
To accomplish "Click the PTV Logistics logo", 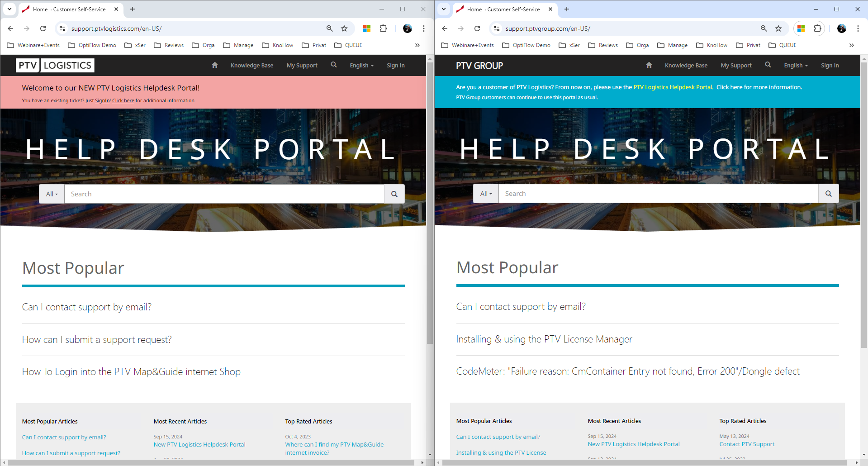I will coord(55,66).
